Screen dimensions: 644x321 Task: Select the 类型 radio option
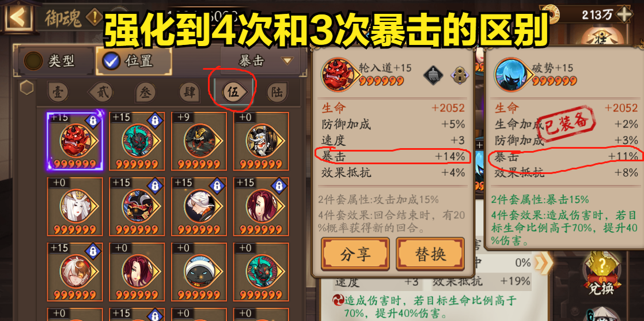point(52,61)
